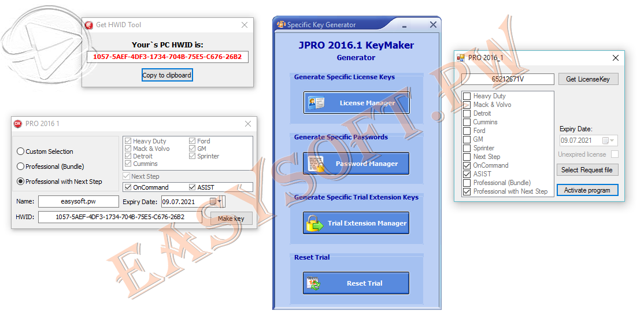Toggle the ASIST checkbox in the PRO 2016 1 keymaker

click(x=192, y=187)
